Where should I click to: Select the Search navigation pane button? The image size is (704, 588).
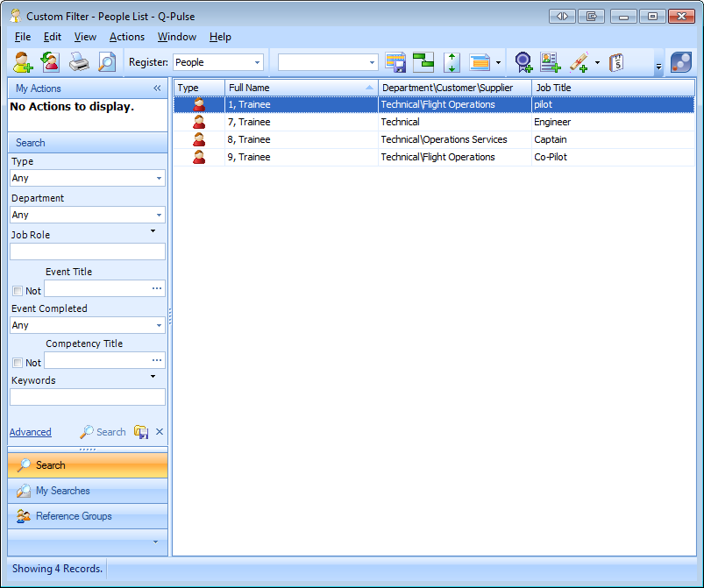[88, 465]
